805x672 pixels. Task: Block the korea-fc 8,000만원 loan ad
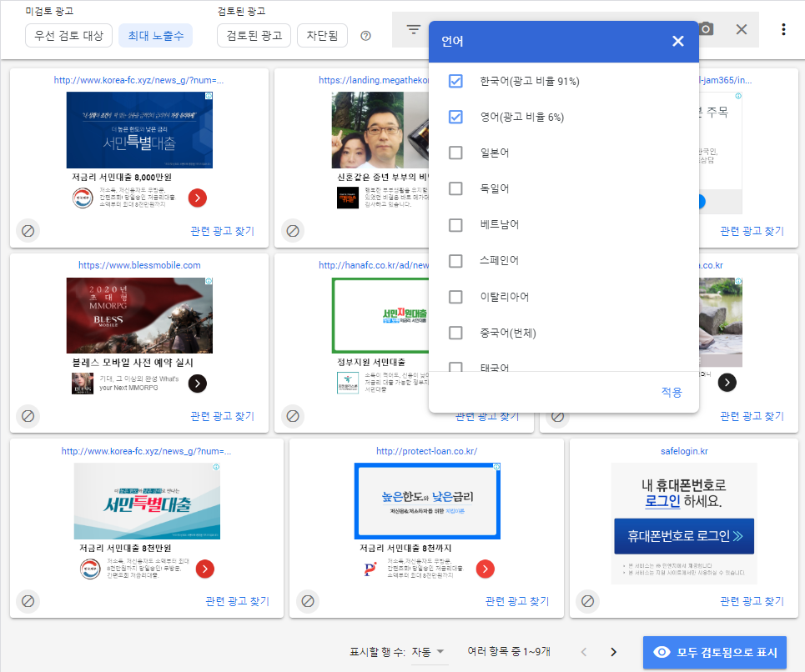28,231
